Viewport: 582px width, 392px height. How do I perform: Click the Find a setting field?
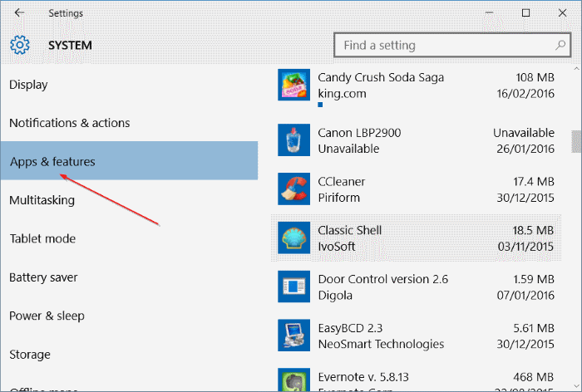click(452, 45)
